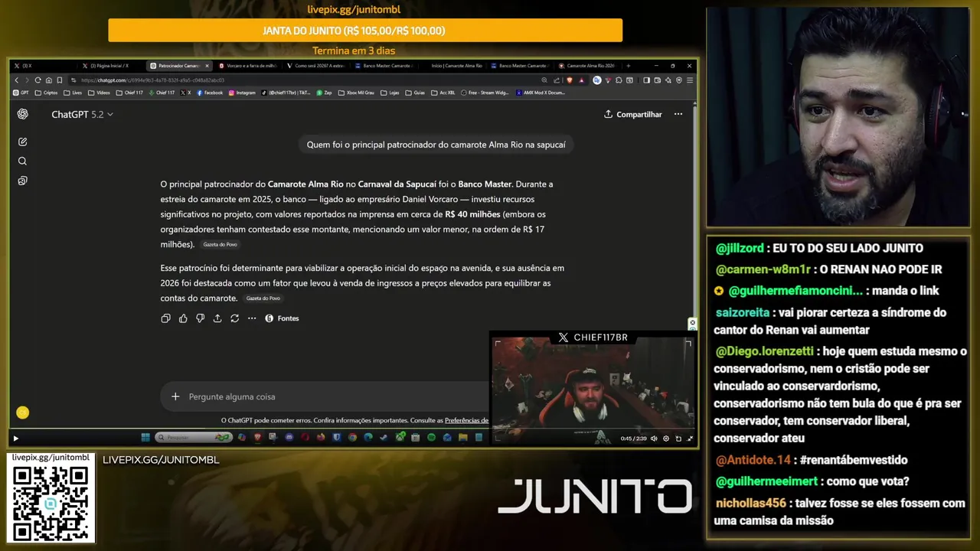Play the embedded video
This screenshot has width=980, height=551.
[15, 438]
